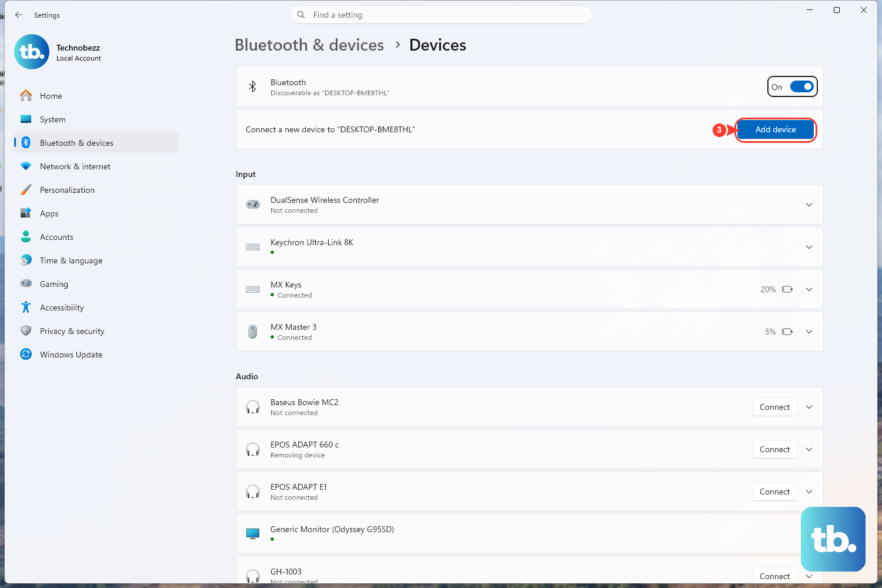Open Network & internet settings
This screenshot has height=588, width=882.
(x=96, y=166)
